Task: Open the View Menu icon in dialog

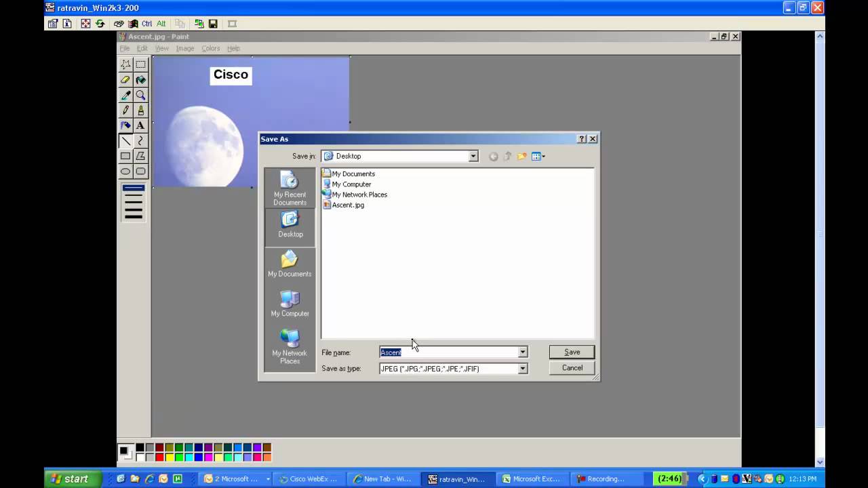Action: point(538,157)
